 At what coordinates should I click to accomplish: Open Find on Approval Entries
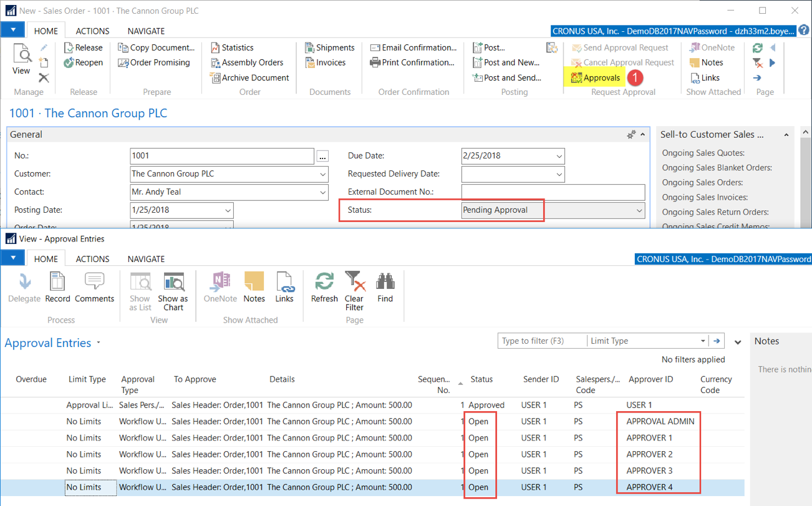385,288
